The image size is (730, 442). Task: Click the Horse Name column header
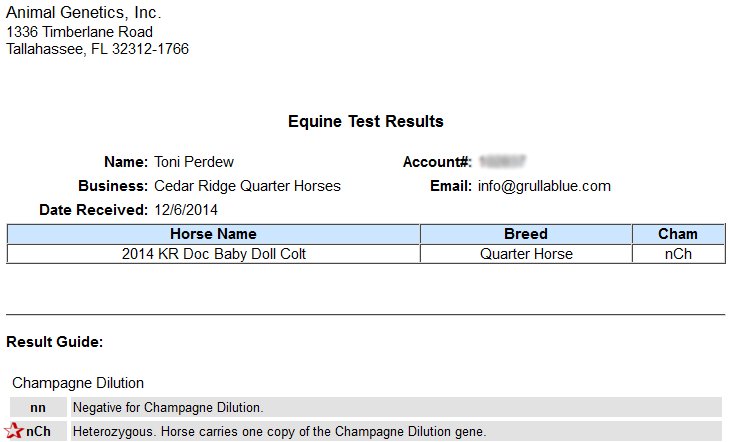pos(213,234)
